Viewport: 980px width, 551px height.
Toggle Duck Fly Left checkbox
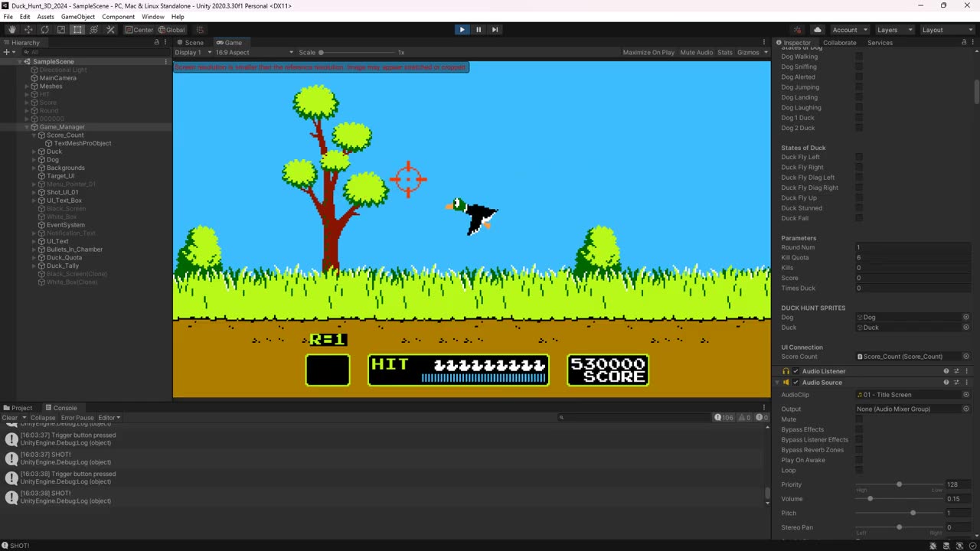coord(859,157)
